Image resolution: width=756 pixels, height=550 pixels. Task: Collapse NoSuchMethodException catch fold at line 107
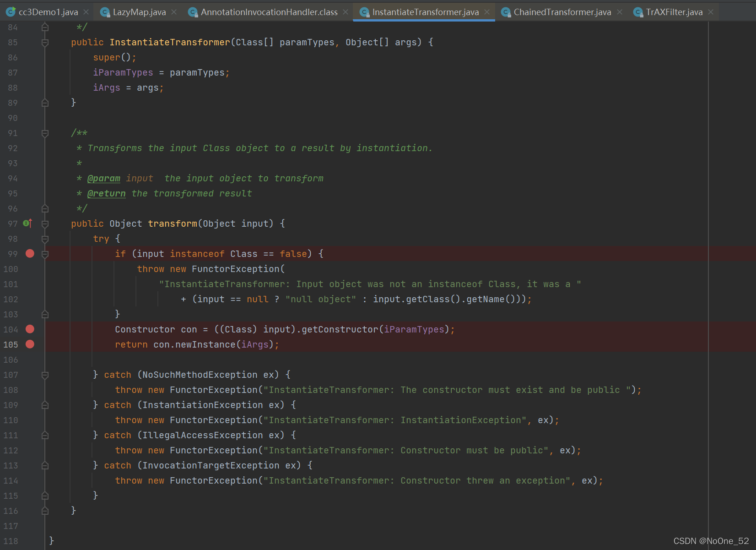click(45, 375)
